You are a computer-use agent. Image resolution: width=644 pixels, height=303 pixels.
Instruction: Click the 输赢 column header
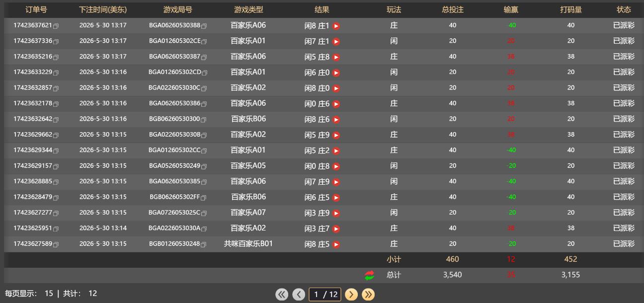point(511,9)
